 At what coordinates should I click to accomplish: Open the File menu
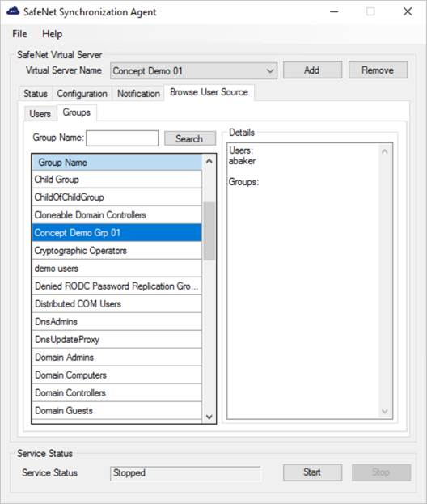click(x=19, y=34)
